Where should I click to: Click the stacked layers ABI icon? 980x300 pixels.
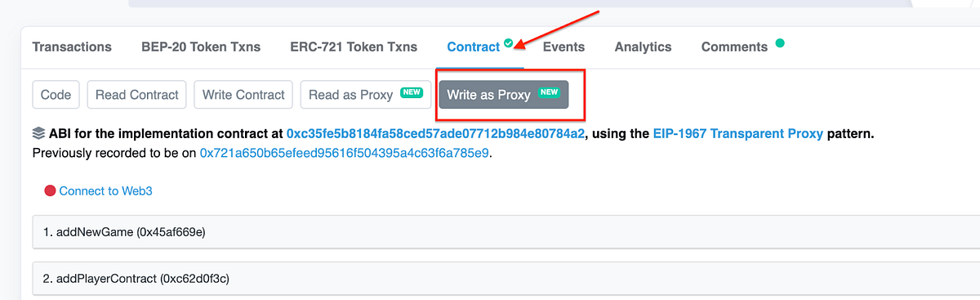click(x=38, y=133)
